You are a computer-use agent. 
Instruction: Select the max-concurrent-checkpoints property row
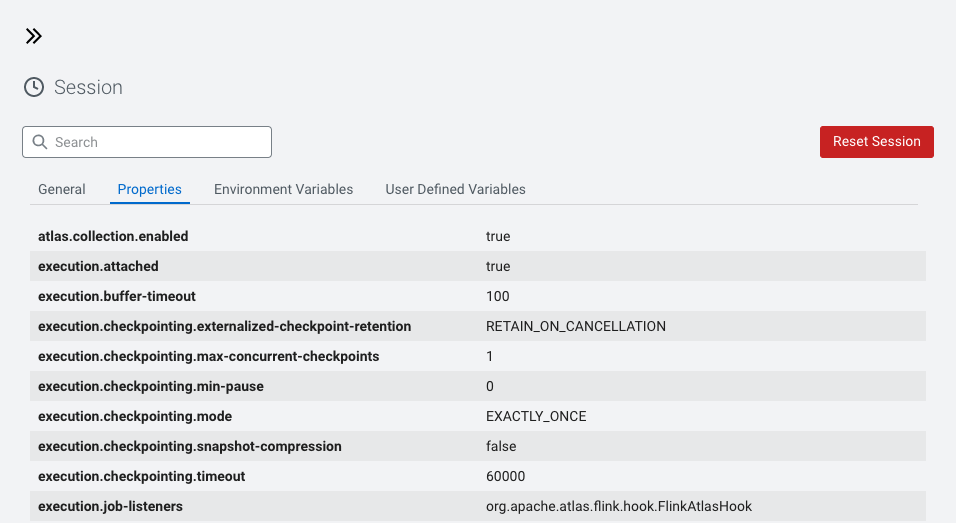click(x=208, y=356)
